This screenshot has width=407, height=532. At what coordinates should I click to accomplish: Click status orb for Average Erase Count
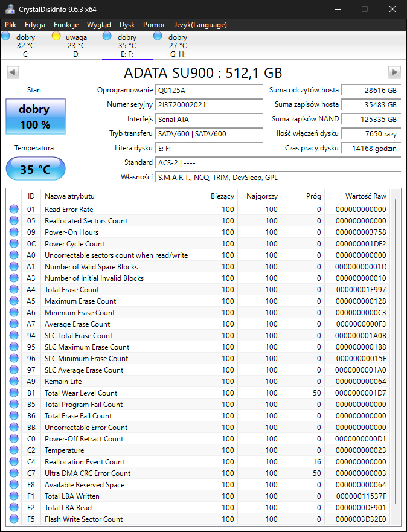(14, 324)
